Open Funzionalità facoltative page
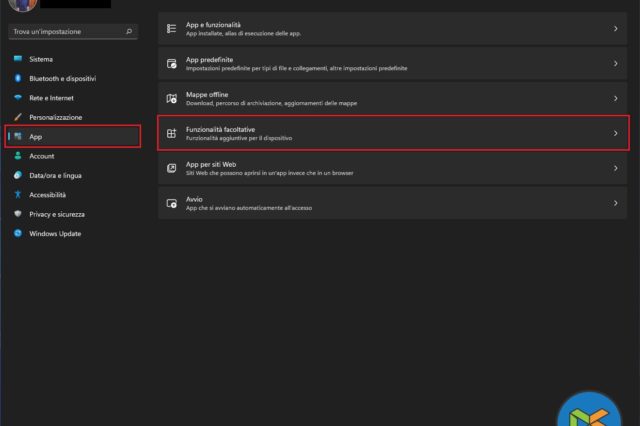Viewport: 640px width, 426px height. [392, 133]
